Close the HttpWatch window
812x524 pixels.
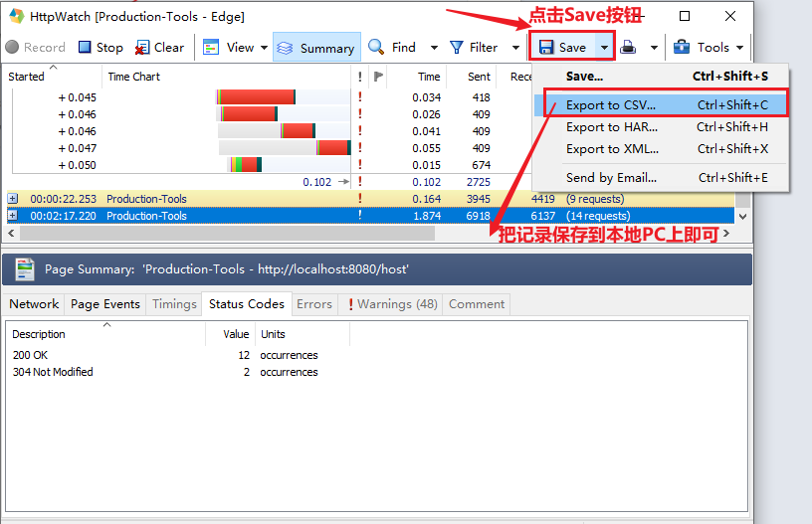pyautogui.click(x=730, y=16)
